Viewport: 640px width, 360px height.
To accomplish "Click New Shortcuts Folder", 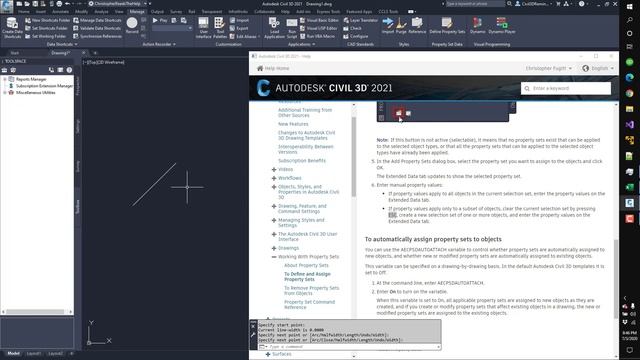I will [x=47, y=20].
